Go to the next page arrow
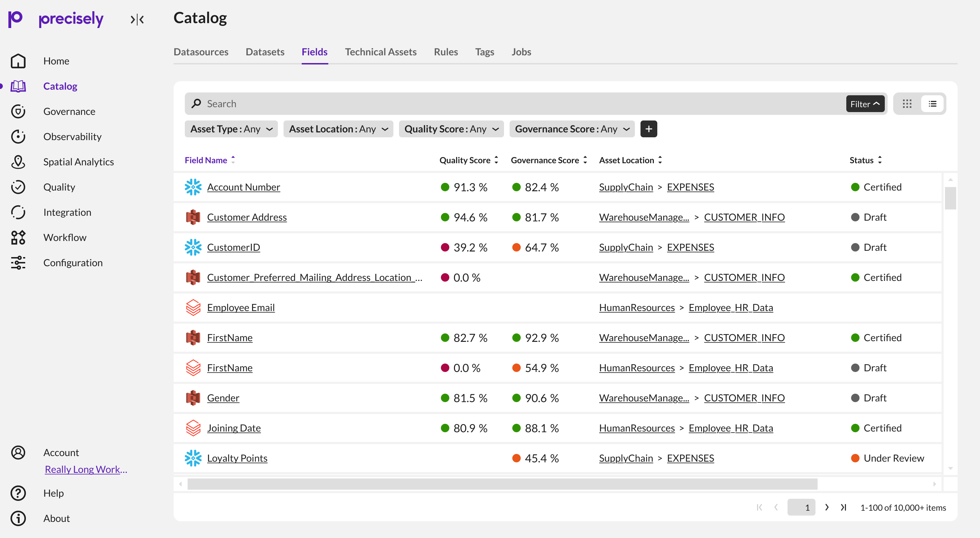 point(827,507)
